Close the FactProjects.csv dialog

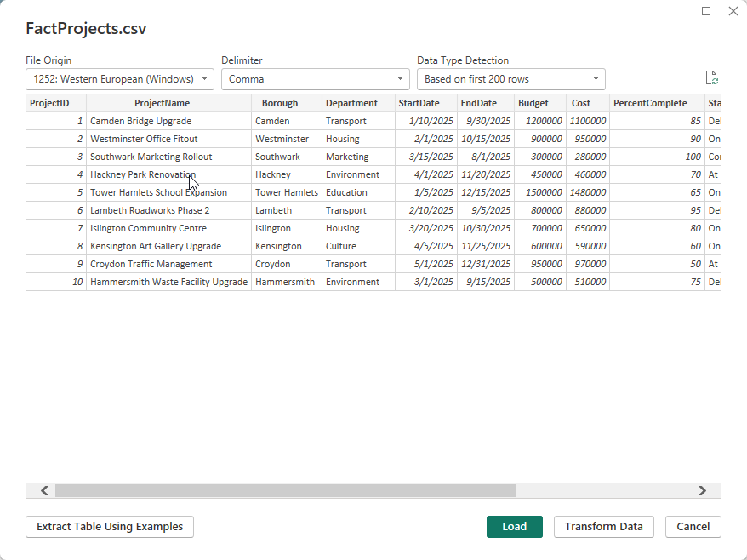click(x=733, y=11)
